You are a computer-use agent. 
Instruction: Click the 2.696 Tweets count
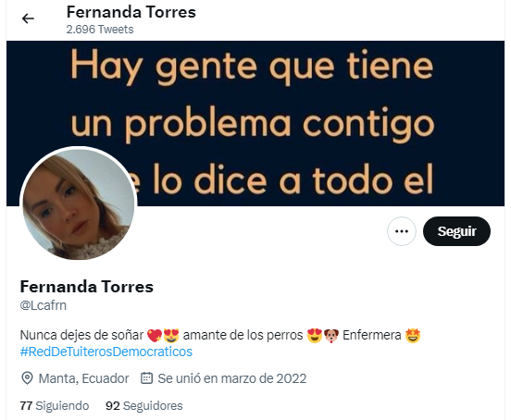pos(100,30)
